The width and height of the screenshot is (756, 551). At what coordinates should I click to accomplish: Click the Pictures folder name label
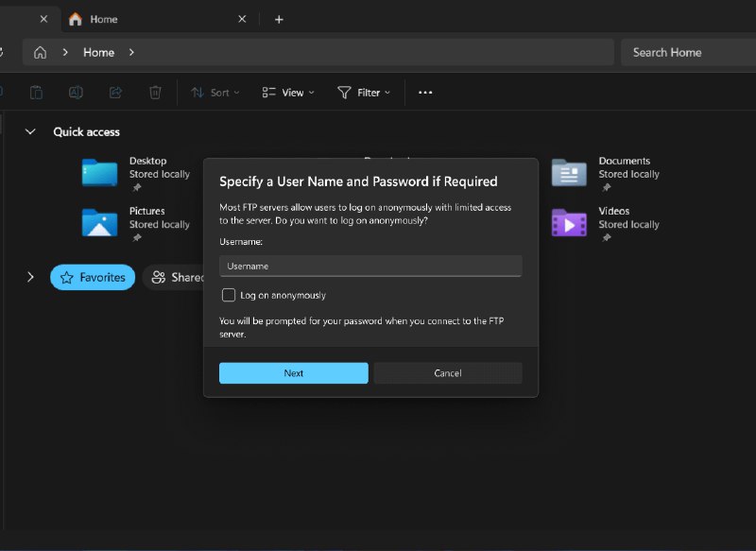(146, 211)
